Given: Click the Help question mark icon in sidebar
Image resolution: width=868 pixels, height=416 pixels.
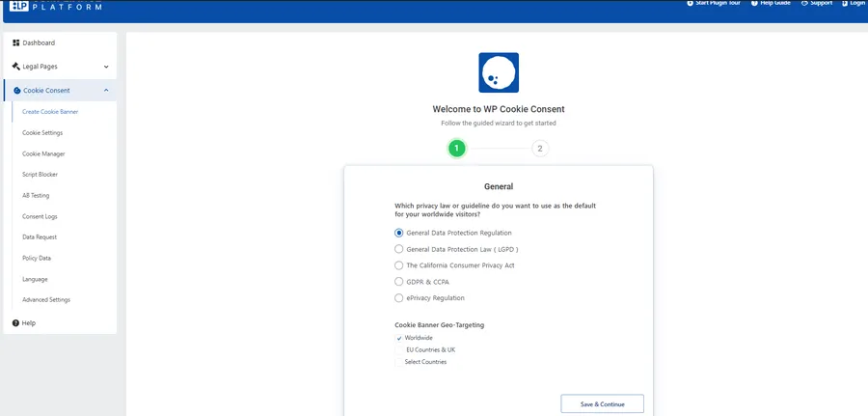Looking at the screenshot, I should [x=15, y=323].
